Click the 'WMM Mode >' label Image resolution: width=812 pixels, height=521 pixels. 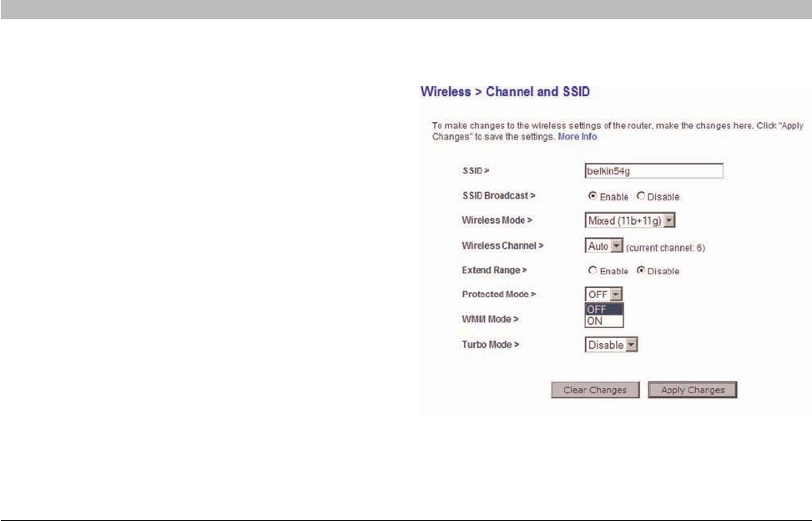[490, 319]
